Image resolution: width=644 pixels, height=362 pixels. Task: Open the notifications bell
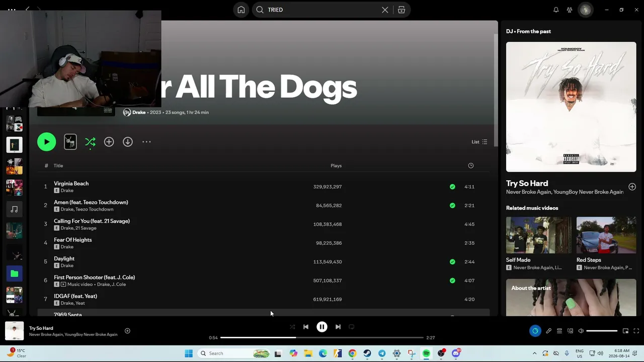click(556, 10)
